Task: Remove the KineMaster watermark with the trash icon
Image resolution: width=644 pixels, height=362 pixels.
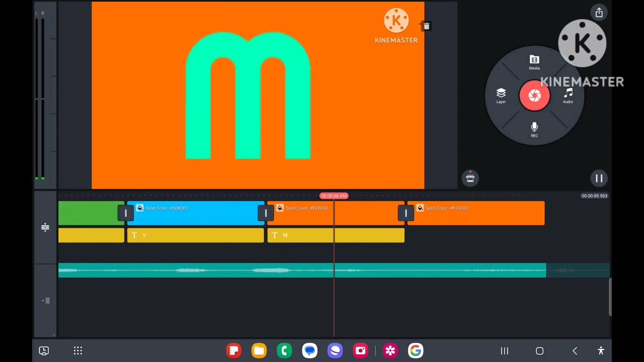Action: 426,26
